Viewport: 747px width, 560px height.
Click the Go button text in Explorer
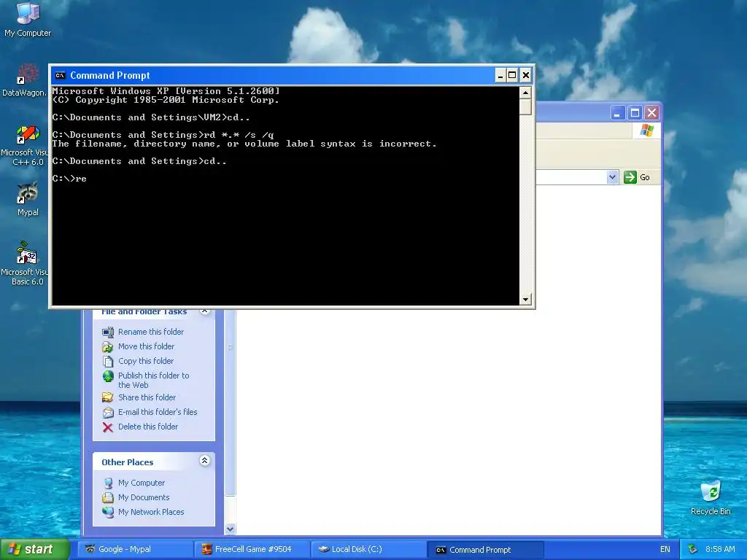(645, 177)
